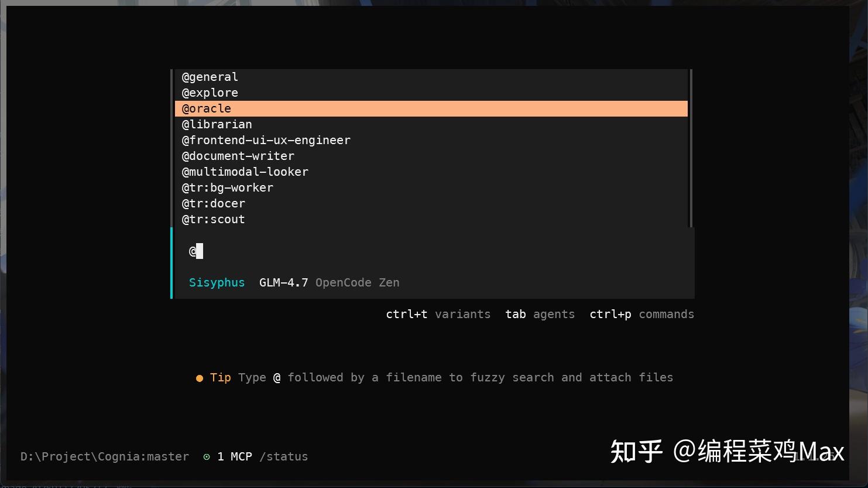
Task: Choose the @tr:docer suggestion
Action: click(431, 203)
